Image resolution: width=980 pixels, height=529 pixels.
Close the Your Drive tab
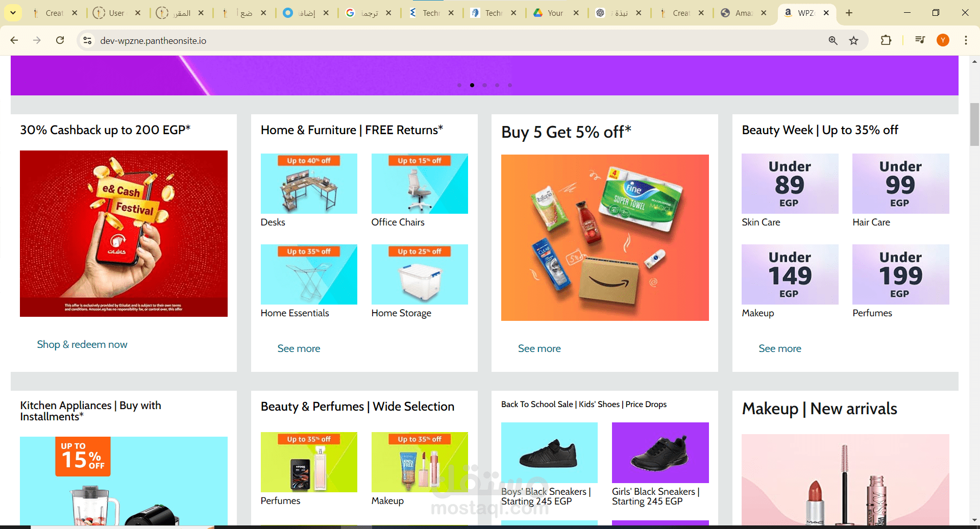click(x=576, y=13)
